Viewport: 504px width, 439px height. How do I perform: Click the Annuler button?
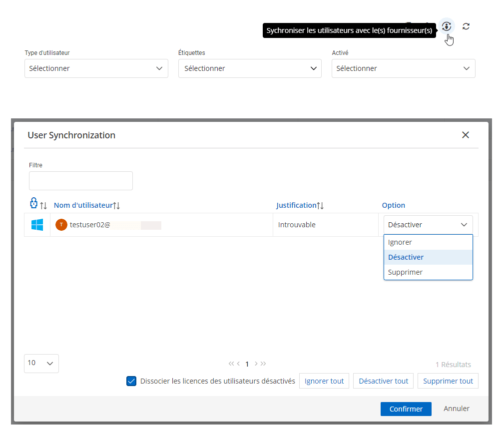(x=456, y=409)
